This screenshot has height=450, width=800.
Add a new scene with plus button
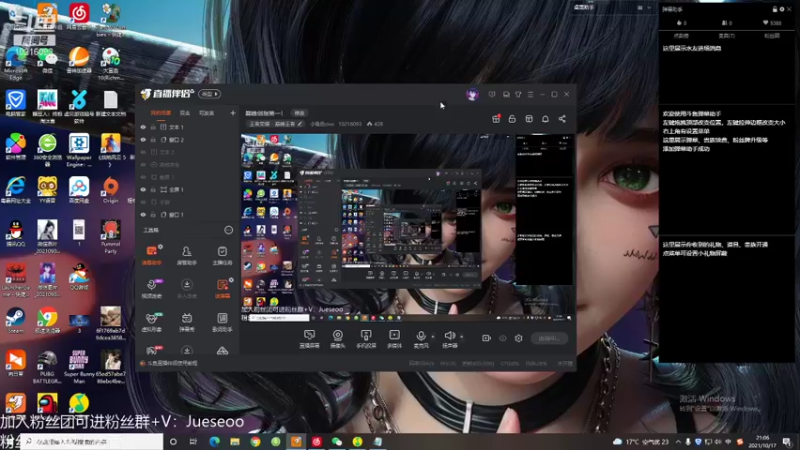[x=233, y=113]
